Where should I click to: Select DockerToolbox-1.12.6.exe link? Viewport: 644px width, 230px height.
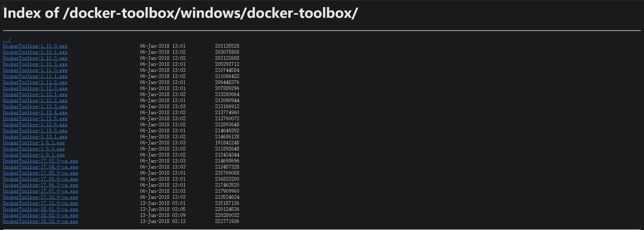click(x=35, y=125)
